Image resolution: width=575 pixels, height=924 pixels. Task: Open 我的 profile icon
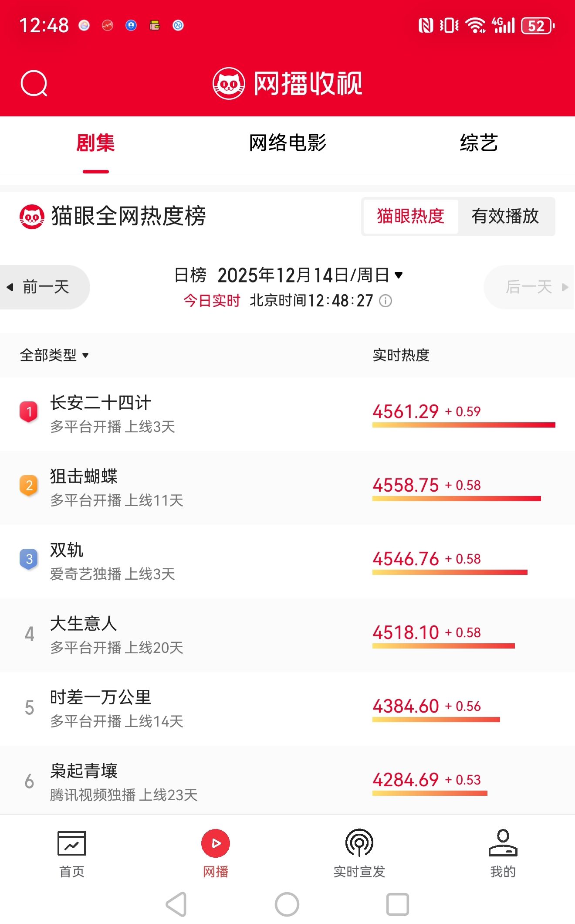click(x=503, y=843)
